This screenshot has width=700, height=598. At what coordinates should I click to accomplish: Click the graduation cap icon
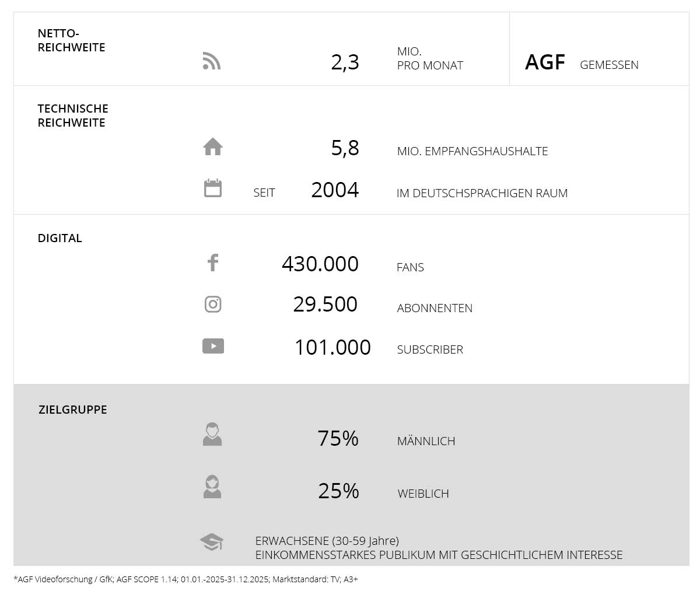click(211, 542)
